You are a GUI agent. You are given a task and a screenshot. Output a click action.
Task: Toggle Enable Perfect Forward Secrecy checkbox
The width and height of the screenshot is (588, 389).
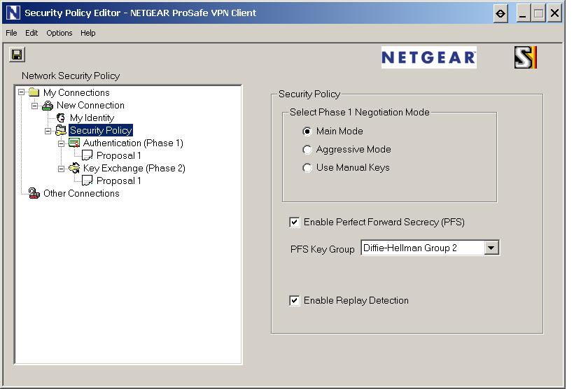295,222
